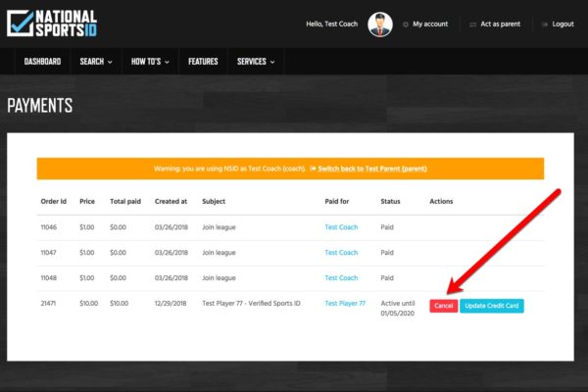Click Join league subject of order 11046
Viewport: 588px width, 392px height.
[219, 227]
